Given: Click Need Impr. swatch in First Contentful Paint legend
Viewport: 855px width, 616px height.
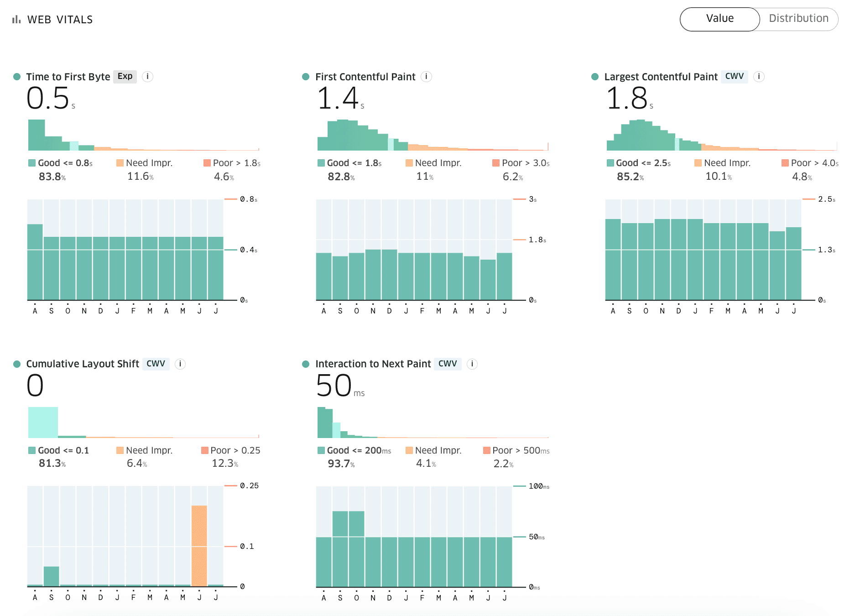Looking at the screenshot, I should 409,163.
